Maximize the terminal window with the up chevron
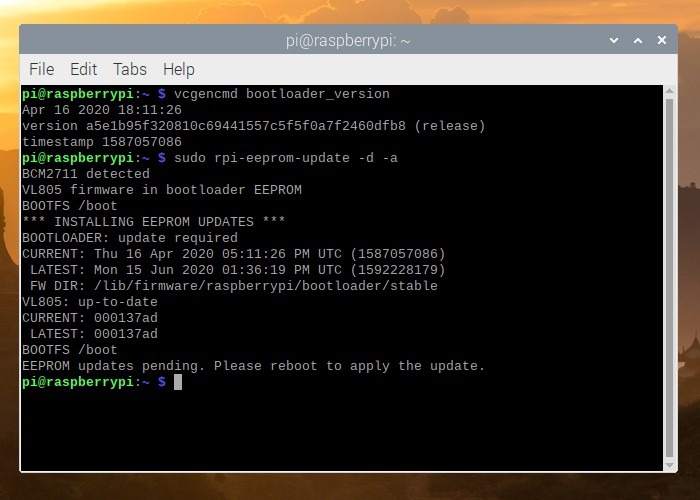The height and width of the screenshot is (500, 700). point(638,41)
